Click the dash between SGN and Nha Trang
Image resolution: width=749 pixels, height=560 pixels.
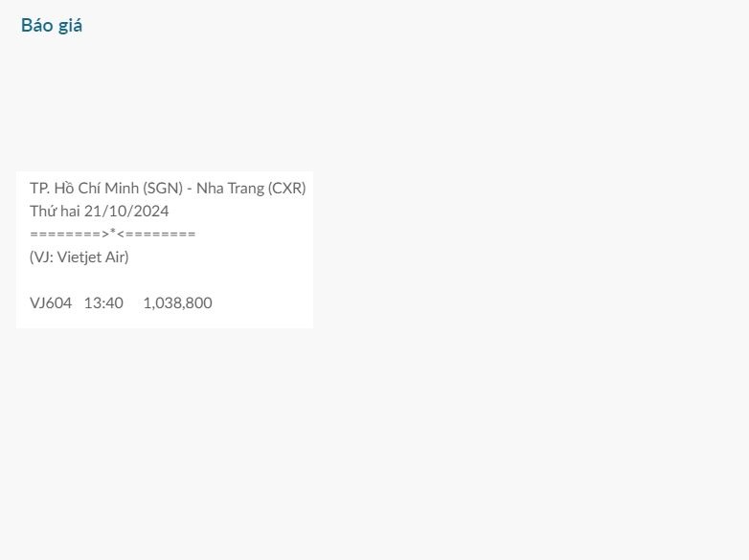[190, 189]
